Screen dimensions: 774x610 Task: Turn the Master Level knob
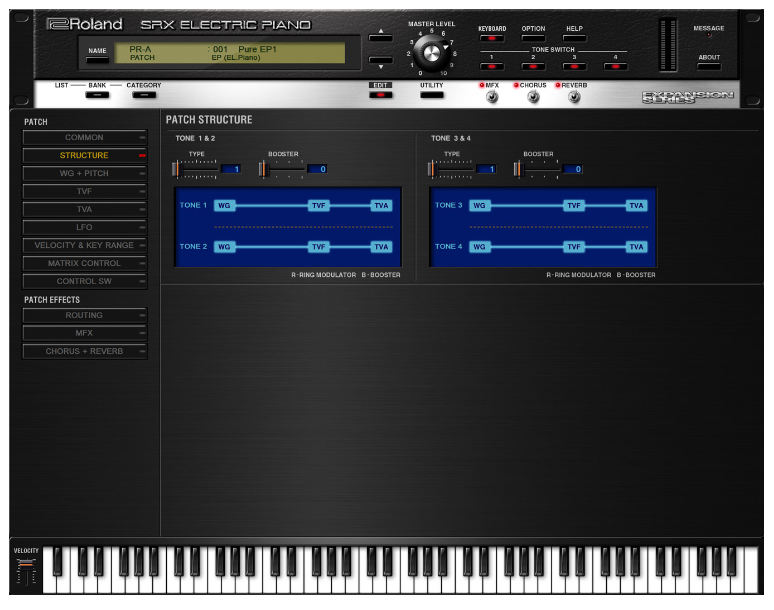pos(430,53)
